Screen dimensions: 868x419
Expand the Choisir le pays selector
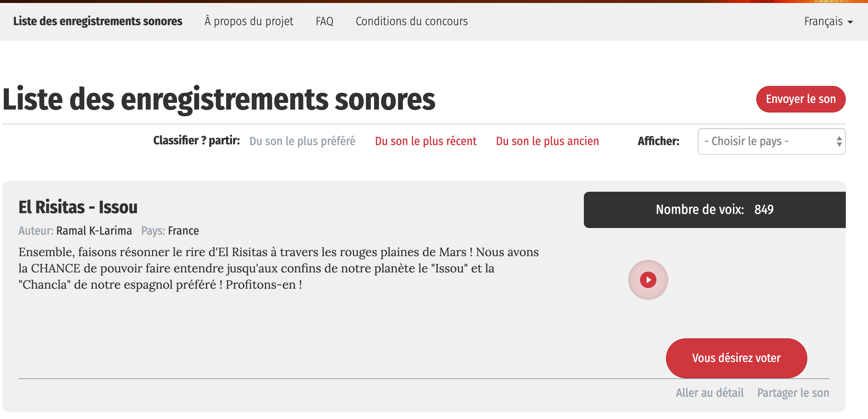(x=771, y=141)
